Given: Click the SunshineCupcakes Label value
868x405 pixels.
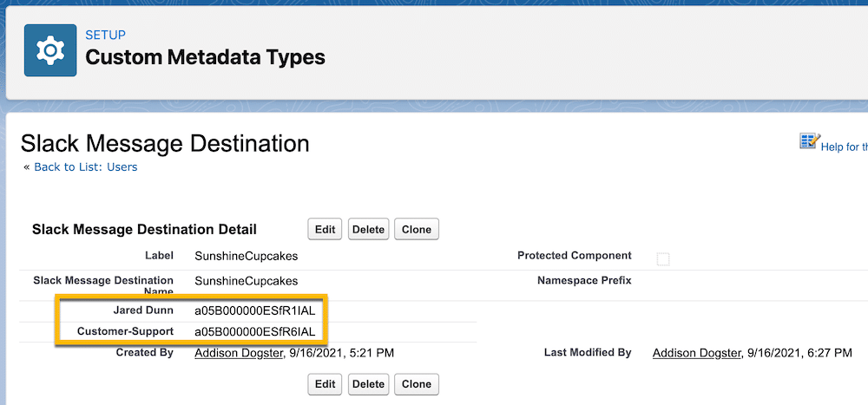Looking at the screenshot, I should (247, 256).
